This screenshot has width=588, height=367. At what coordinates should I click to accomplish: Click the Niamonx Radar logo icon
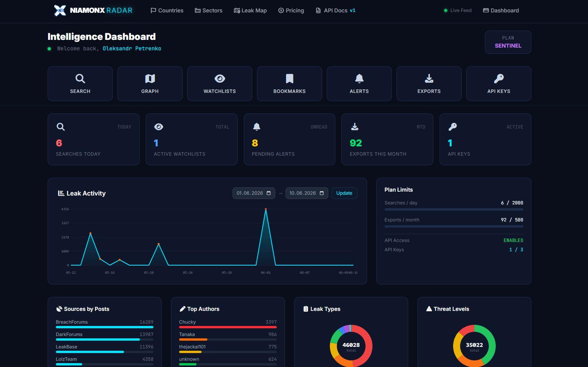pos(60,10)
